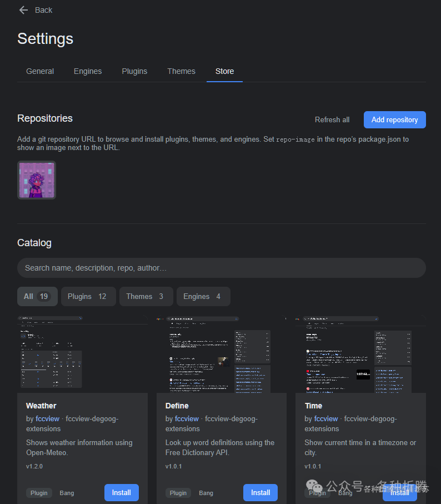Select the Themes tab
441x504 pixels.
tap(181, 71)
